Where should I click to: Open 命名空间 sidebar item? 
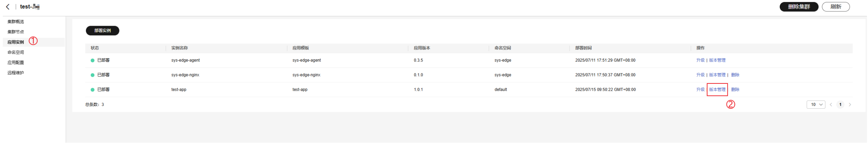coord(16,52)
